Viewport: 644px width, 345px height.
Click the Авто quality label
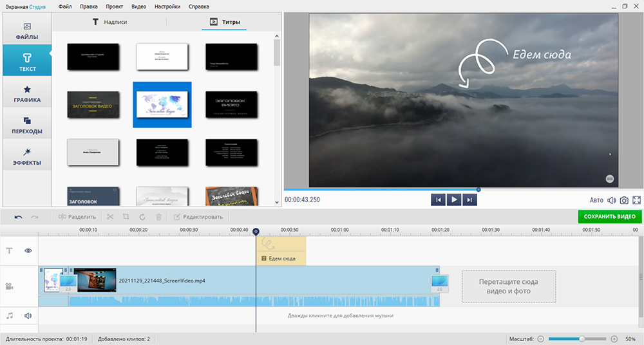[596, 200]
